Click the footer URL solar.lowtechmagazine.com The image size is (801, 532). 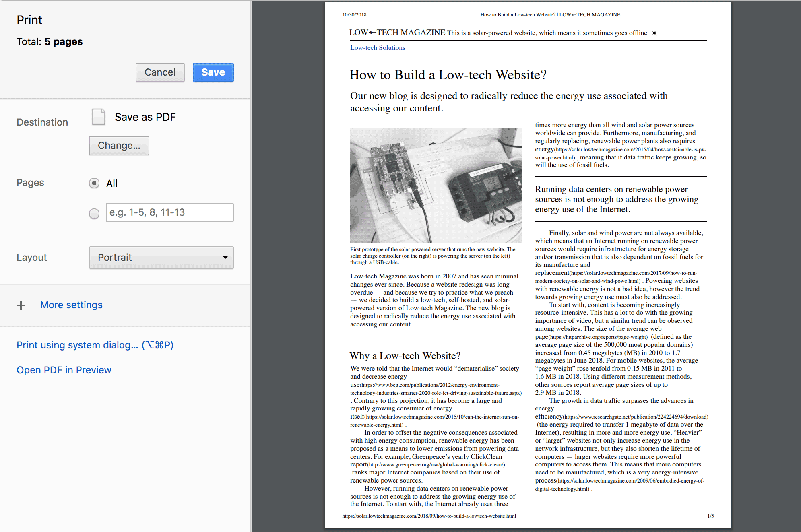429,516
